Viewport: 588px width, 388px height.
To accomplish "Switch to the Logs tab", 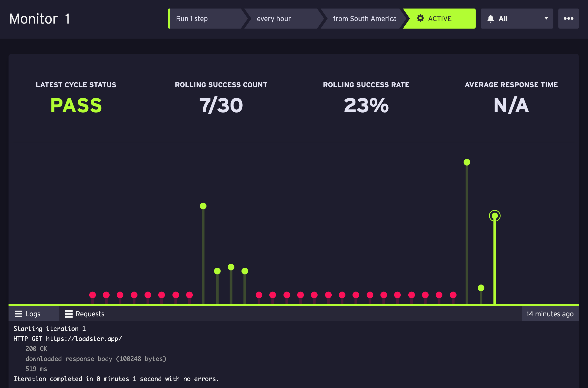I will click(x=34, y=314).
